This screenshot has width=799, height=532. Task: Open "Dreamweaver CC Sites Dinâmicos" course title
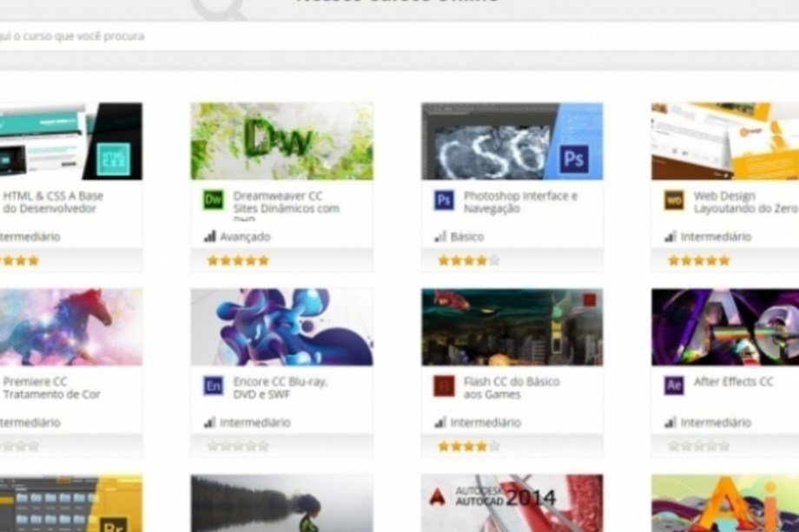(286, 205)
